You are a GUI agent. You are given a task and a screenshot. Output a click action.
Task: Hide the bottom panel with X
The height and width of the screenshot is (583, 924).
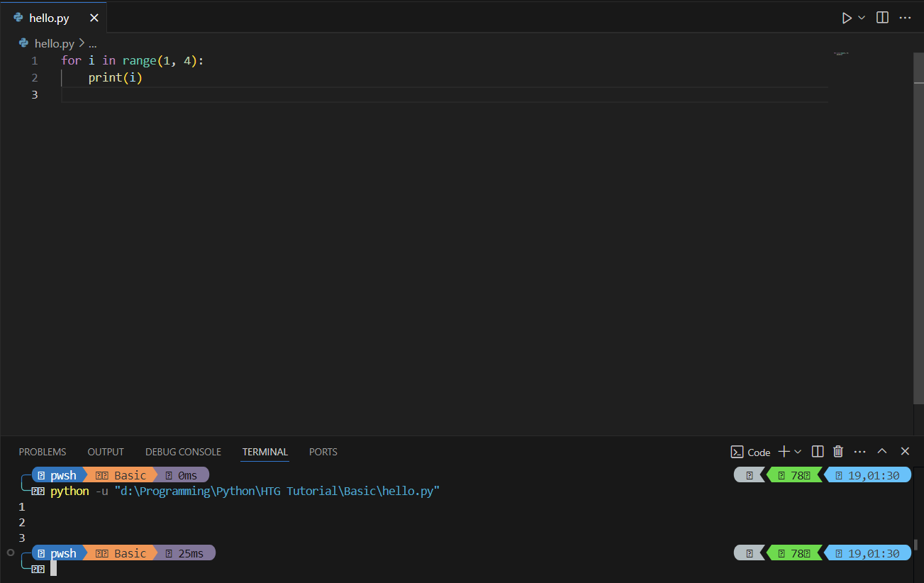pyautogui.click(x=905, y=452)
